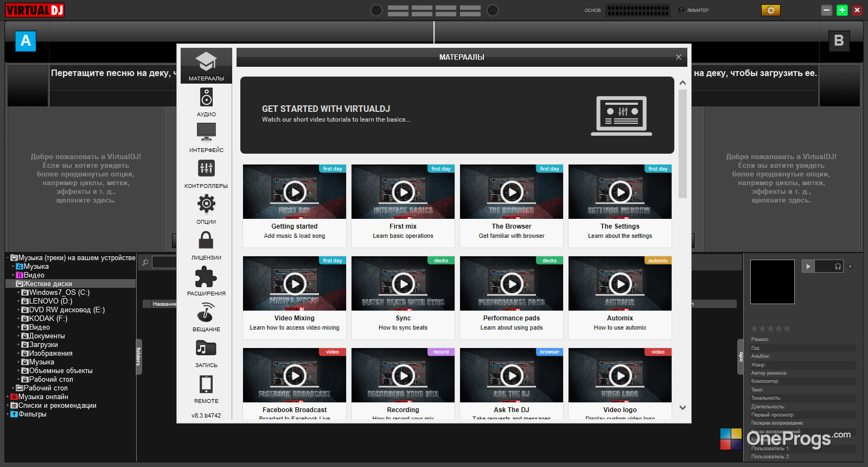Expand the KODAK (F:) drive

pyautogui.click(x=18, y=319)
